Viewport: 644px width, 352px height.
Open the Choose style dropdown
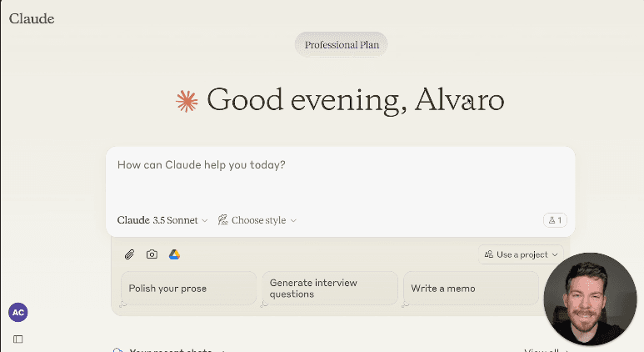point(257,220)
